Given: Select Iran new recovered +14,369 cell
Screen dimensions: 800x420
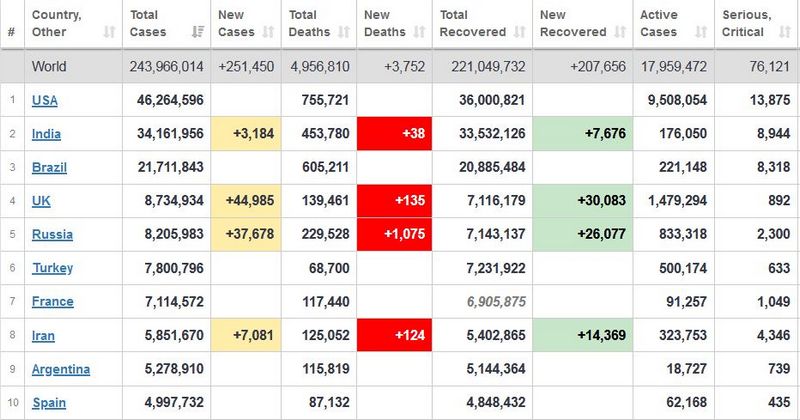Looking at the screenshot, I should pos(583,335).
